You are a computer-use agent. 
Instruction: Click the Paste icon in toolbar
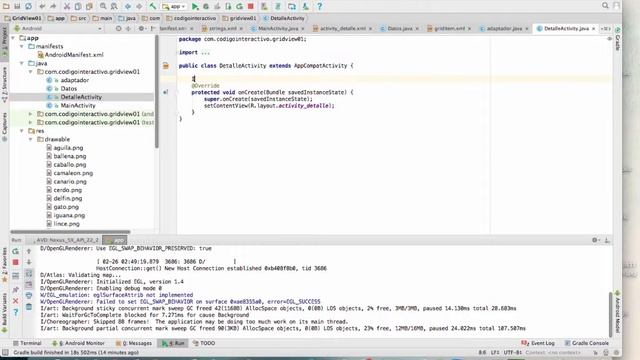click(x=89, y=6)
